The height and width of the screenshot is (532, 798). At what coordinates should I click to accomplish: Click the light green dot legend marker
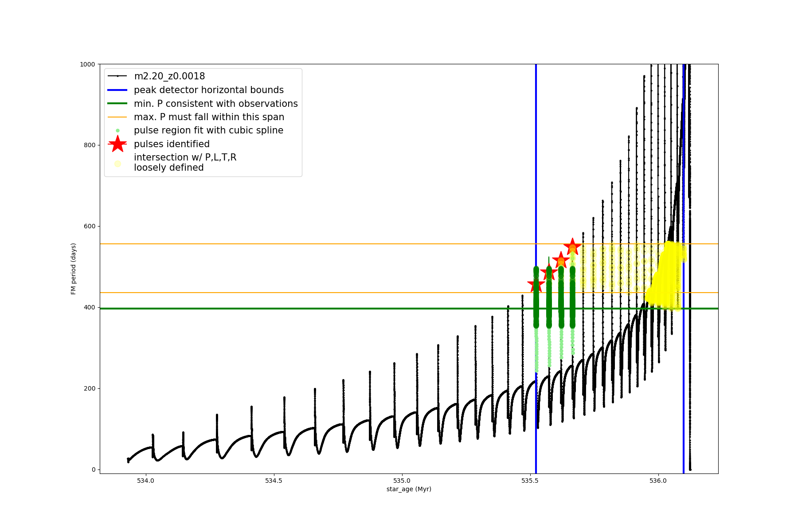click(117, 130)
